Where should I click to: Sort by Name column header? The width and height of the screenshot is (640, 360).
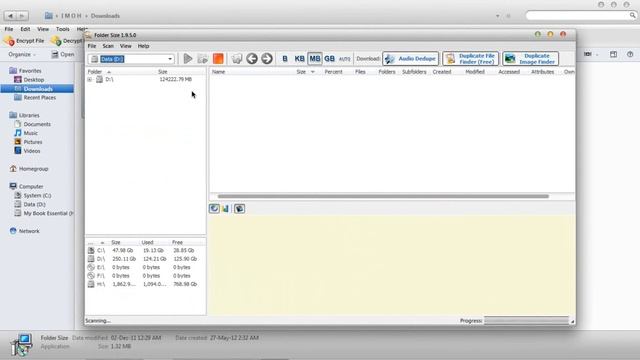pyautogui.click(x=218, y=72)
